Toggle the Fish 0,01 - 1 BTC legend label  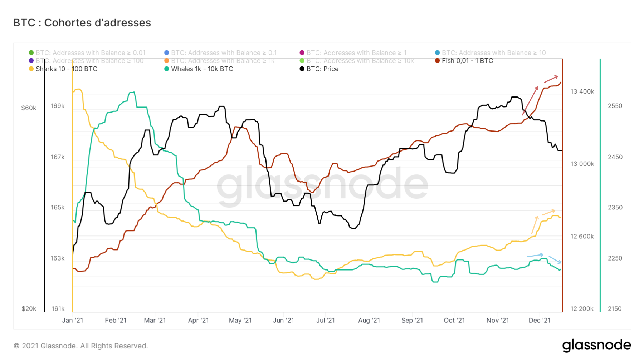(x=467, y=61)
